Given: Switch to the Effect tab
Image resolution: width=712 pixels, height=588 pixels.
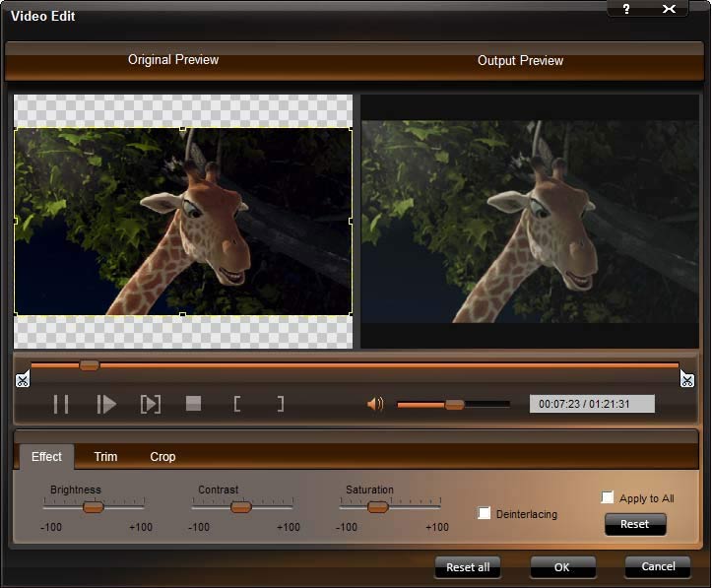Looking at the screenshot, I should tap(46, 457).
